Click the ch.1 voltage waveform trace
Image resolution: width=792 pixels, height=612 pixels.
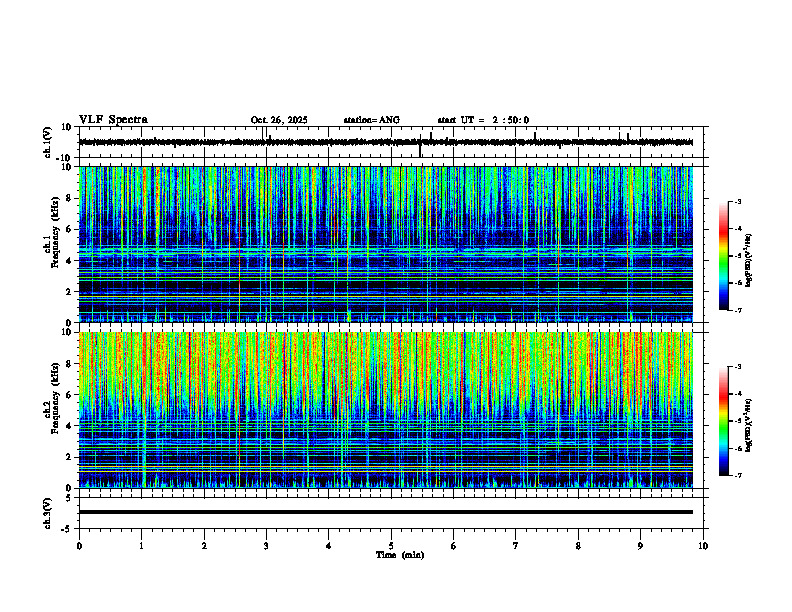tap(385, 142)
